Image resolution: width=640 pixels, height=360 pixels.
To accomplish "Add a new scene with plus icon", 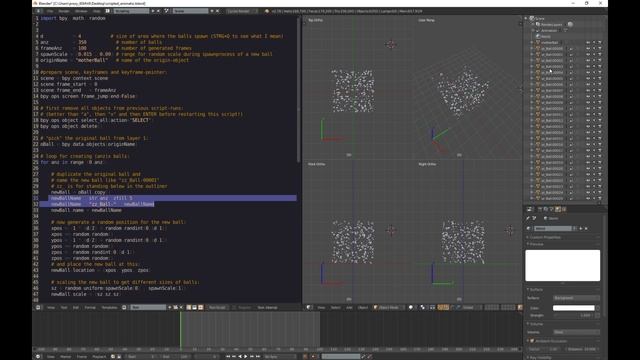I will [212, 11].
